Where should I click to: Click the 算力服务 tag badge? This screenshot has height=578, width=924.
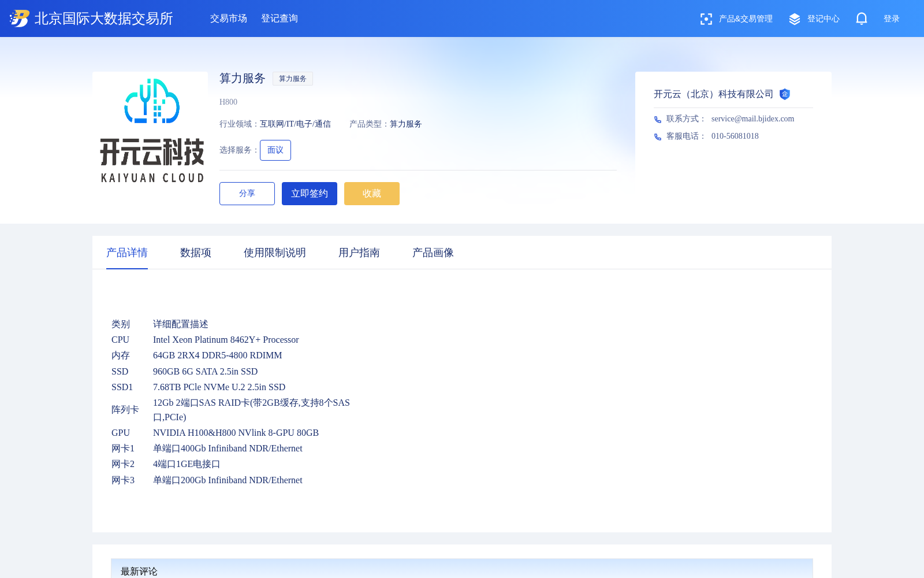click(x=293, y=79)
